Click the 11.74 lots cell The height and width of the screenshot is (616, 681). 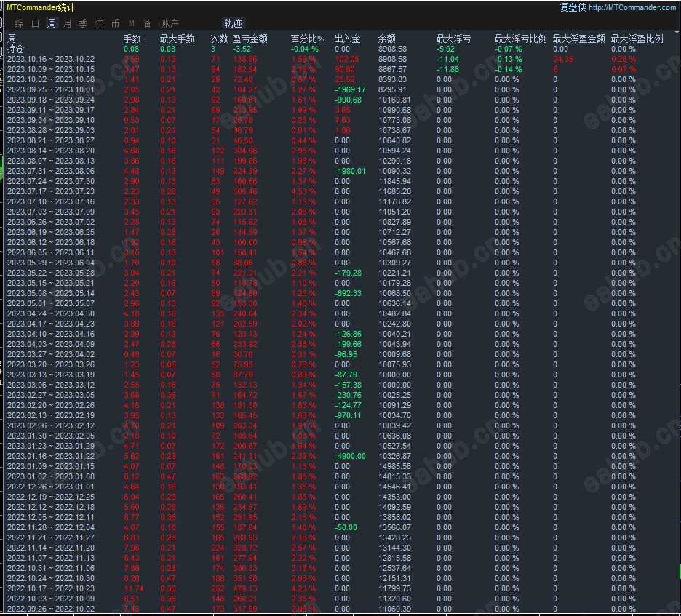tap(134, 588)
